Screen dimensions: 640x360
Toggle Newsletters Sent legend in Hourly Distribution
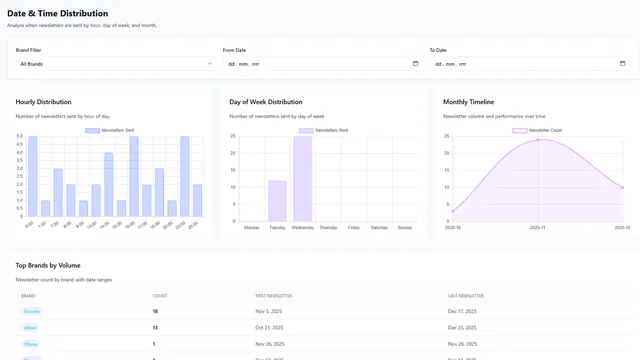(x=109, y=130)
